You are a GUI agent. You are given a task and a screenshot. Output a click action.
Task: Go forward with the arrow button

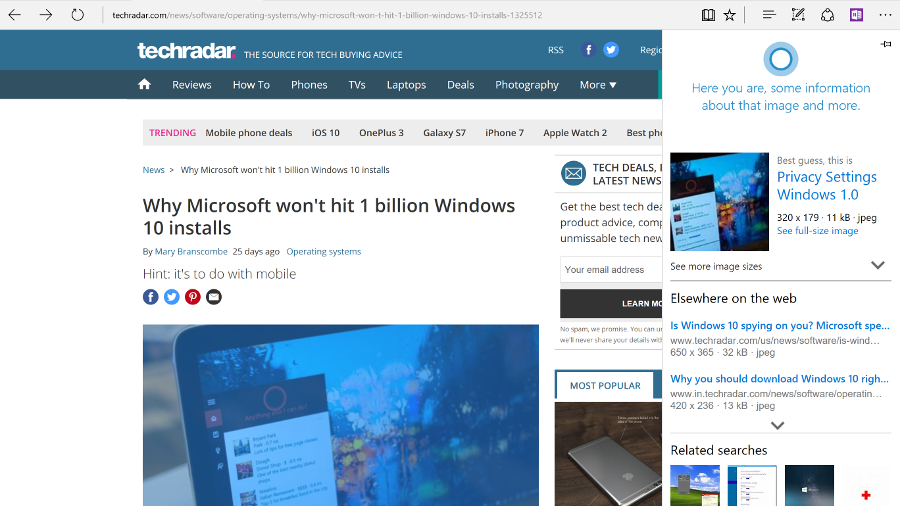click(x=46, y=15)
